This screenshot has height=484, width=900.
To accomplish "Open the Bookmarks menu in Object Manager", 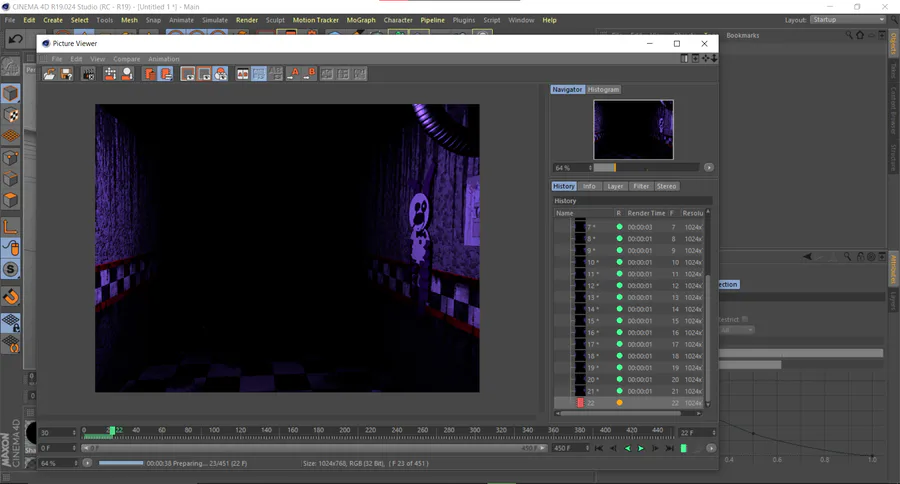I will tap(742, 36).
